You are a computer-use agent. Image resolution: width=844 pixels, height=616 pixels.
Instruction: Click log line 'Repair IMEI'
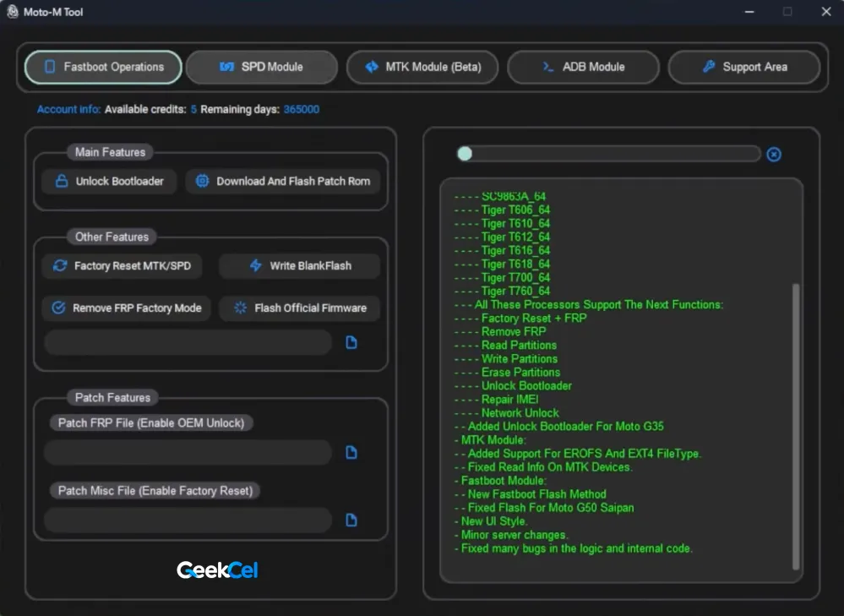pyautogui.click(x=509, y=400)
